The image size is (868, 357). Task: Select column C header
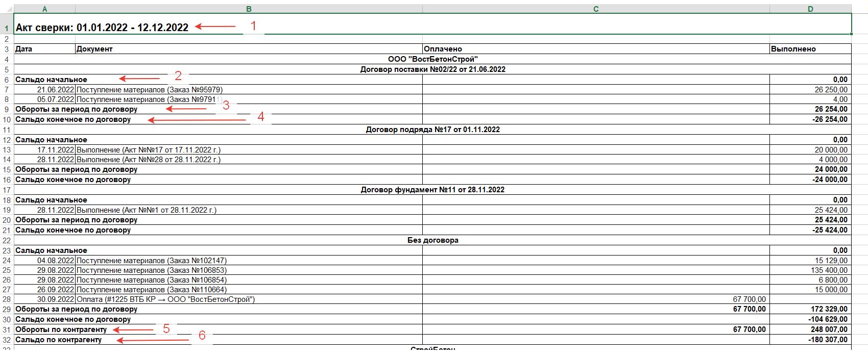click(x=596, y=9)
